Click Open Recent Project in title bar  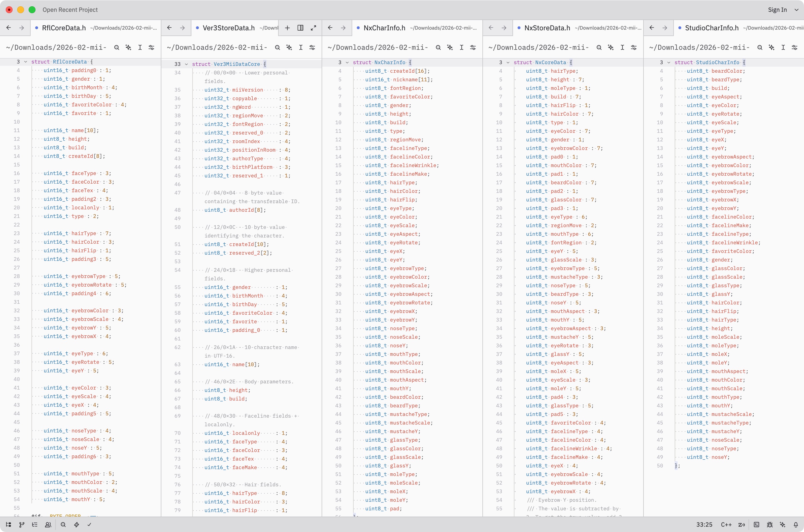click(70, 10)
